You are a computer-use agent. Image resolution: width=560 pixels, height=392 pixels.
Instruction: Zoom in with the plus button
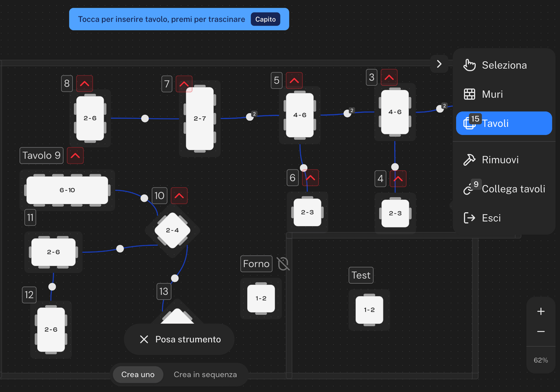[x=541, y=311]
